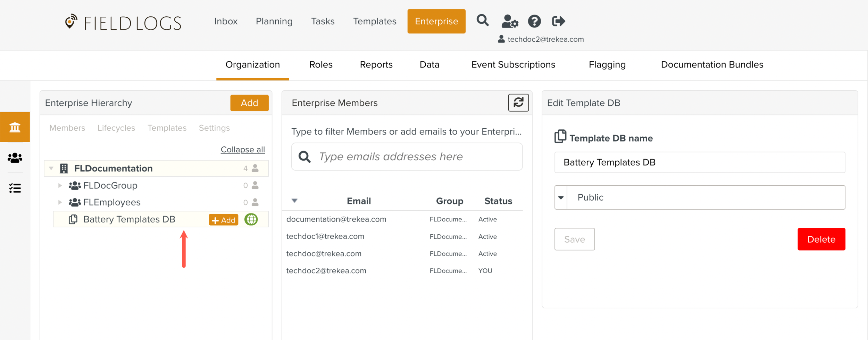The width and height of the screenshot is (868, 340).
Task: Open the Documentation Bundles tab
Action: click(x=712, y=65)
